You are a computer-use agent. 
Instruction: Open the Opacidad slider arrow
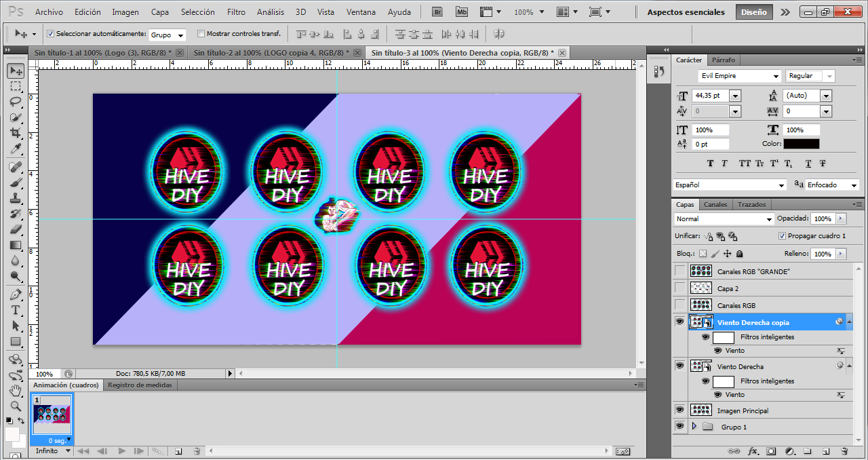(x=841, y=218)
